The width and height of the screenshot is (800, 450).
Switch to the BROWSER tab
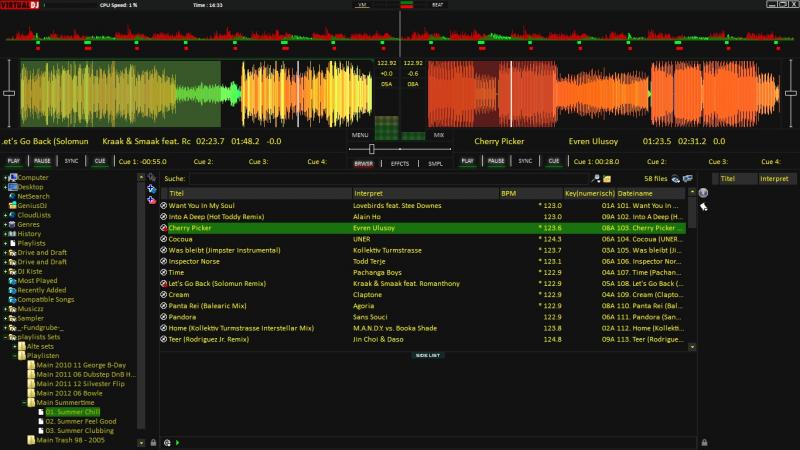pos(364,164)
